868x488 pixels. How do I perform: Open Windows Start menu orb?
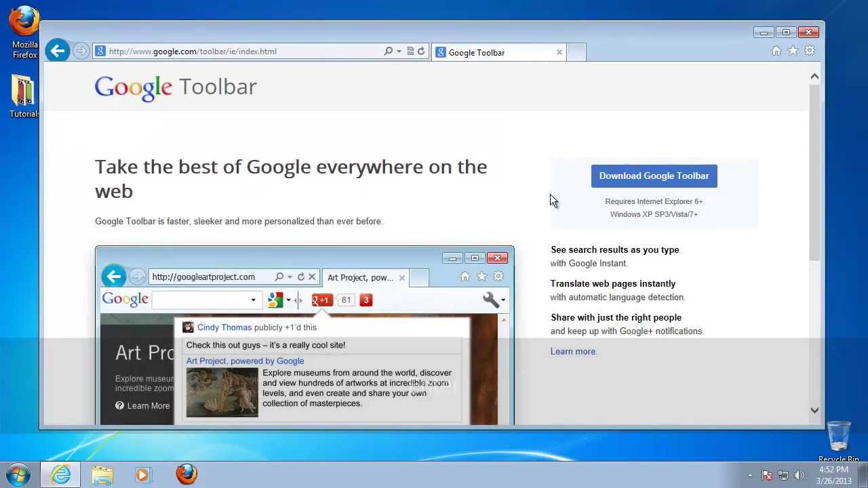pos(18,474)
